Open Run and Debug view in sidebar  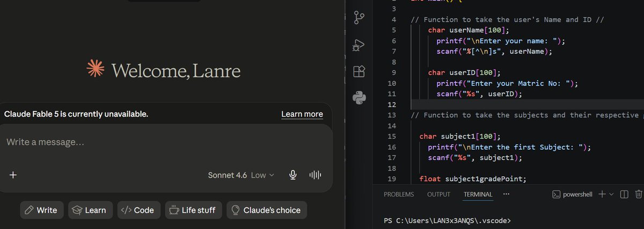(359, 45)
